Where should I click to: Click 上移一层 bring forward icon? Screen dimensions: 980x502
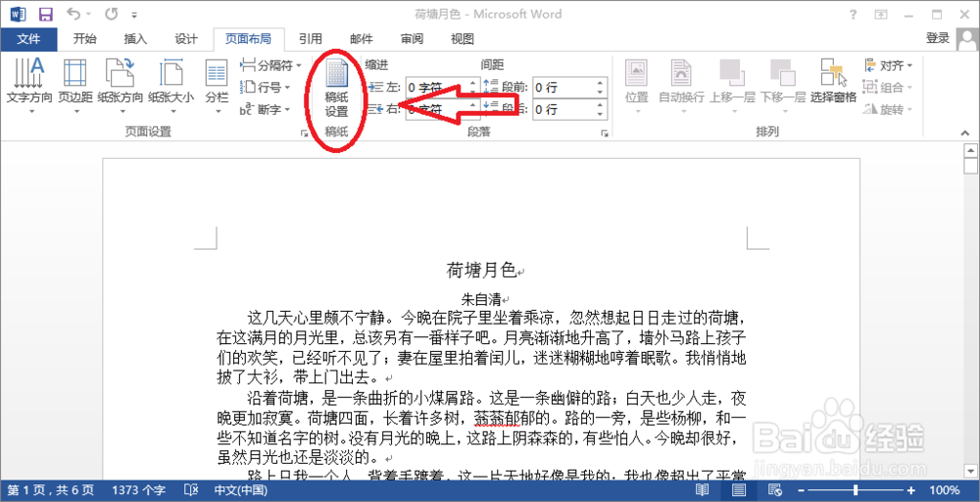(x=732, y=86)
